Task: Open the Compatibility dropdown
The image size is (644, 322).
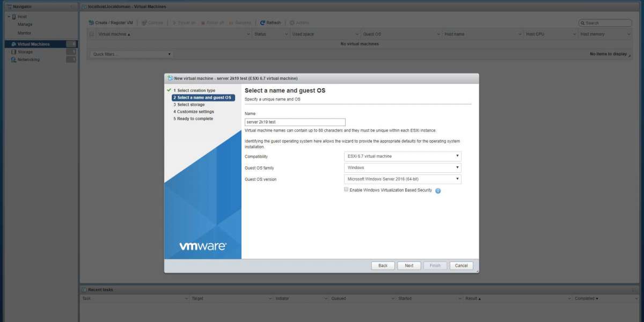Action: click(402, 156)
